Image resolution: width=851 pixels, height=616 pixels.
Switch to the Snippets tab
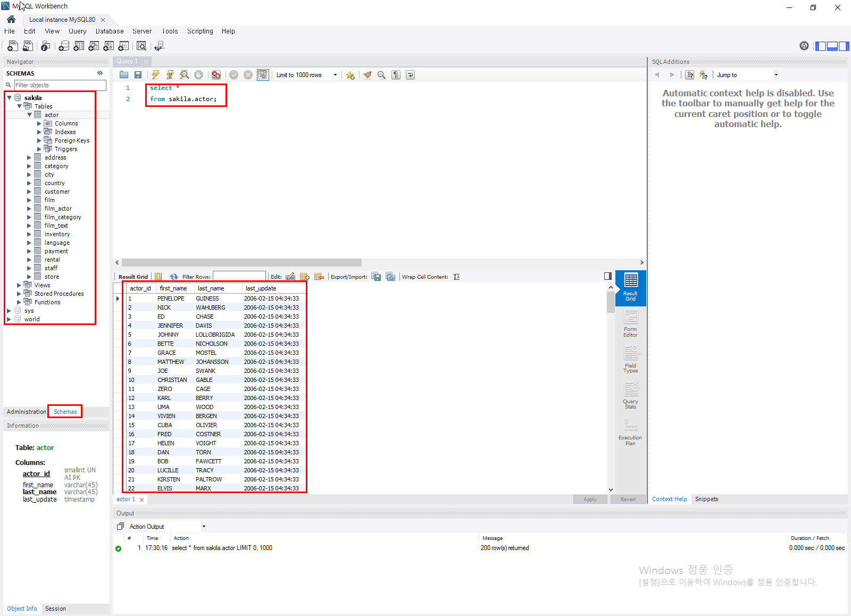point(706,499)
